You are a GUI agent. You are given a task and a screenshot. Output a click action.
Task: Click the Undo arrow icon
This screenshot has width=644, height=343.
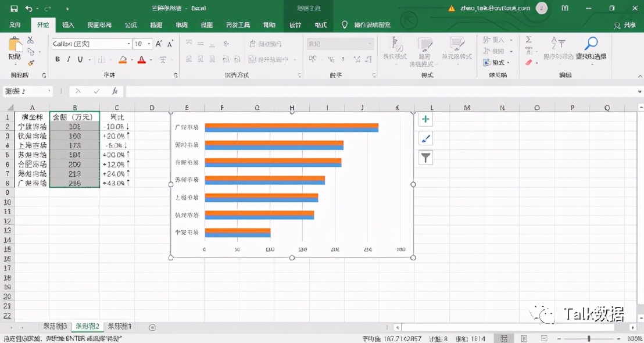click(28, 9)
